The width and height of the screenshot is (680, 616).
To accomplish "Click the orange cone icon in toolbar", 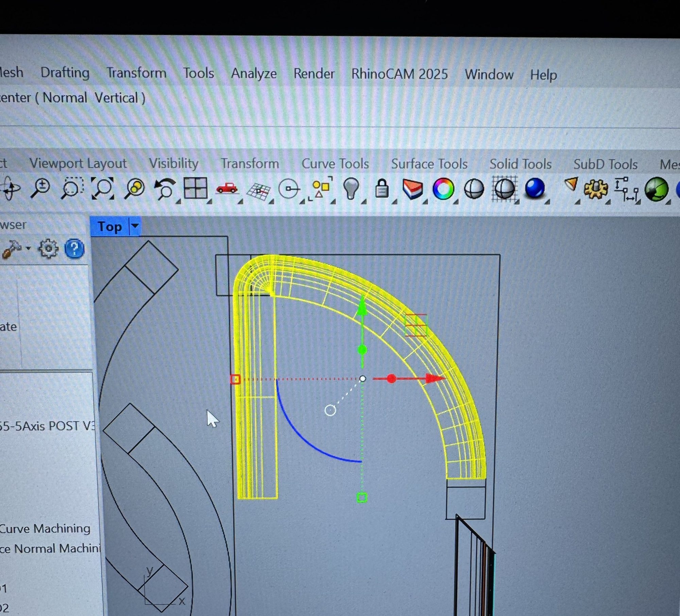I will coord(571,184).
